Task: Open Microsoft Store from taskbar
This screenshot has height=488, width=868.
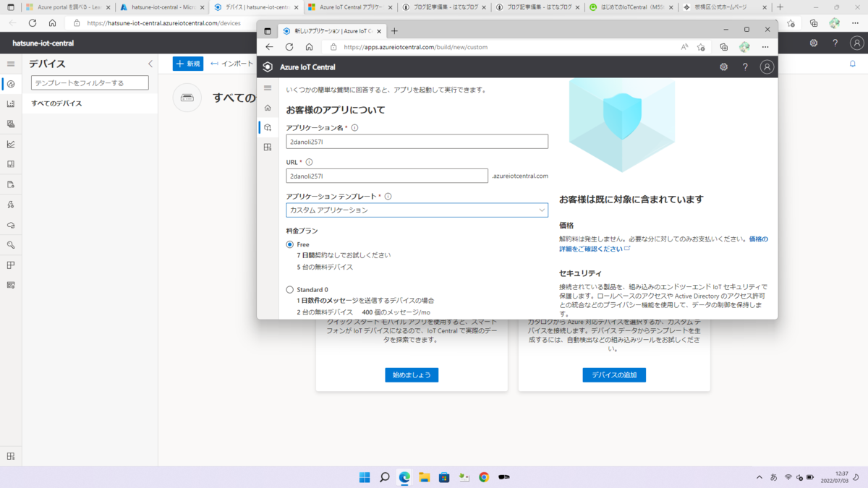Action: tap(444, 477)
